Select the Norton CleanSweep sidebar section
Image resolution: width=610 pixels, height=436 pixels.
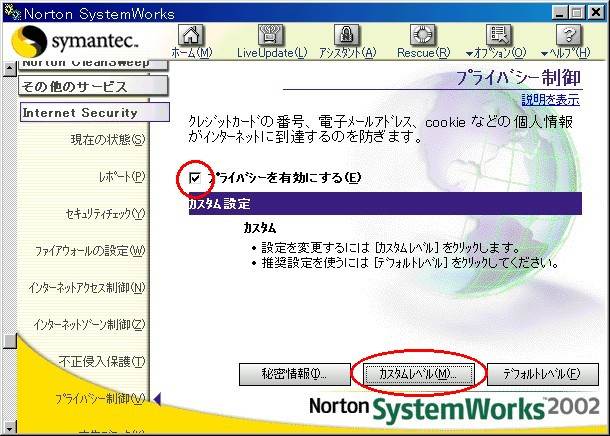93,65
